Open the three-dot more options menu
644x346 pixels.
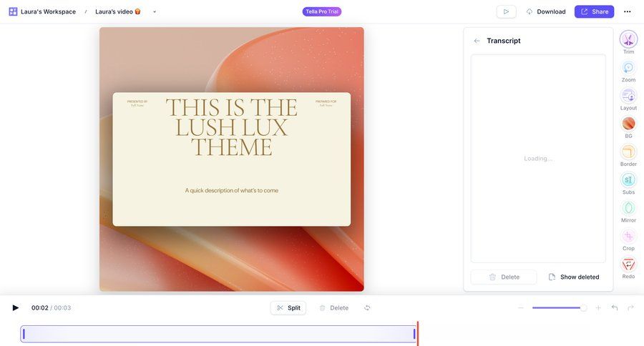627,11
